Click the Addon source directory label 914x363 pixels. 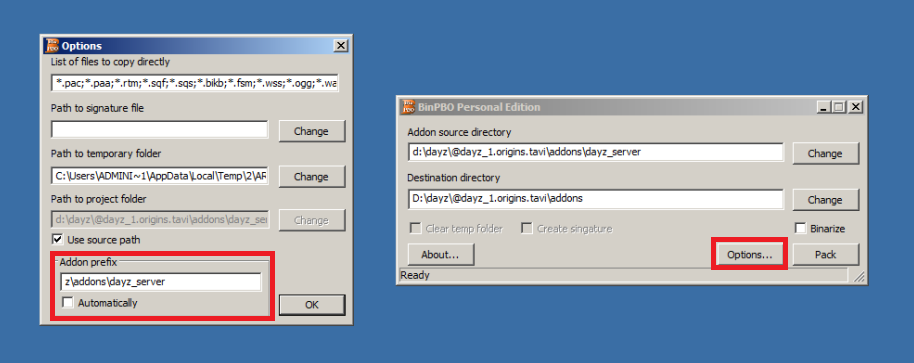click(459, 132)
